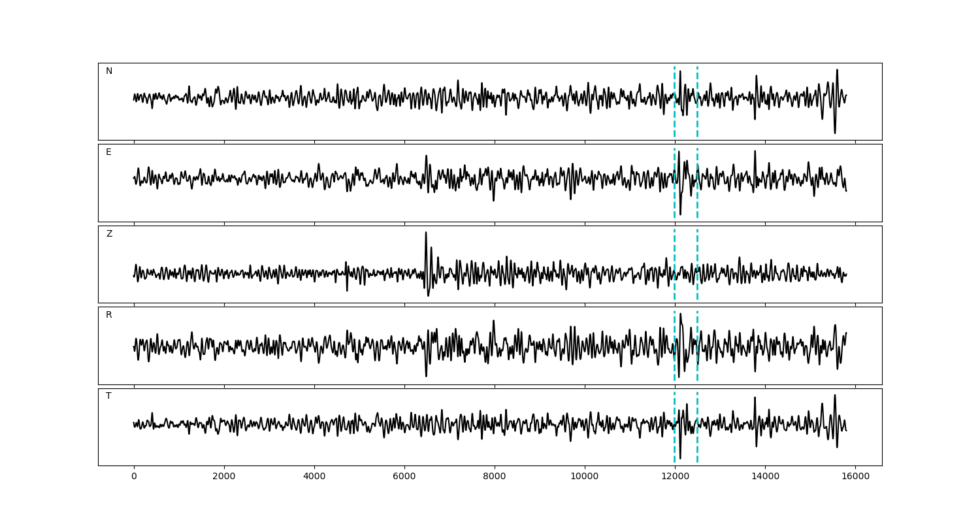
Task: Click the E channel label
Action: [x=108, y=152]
